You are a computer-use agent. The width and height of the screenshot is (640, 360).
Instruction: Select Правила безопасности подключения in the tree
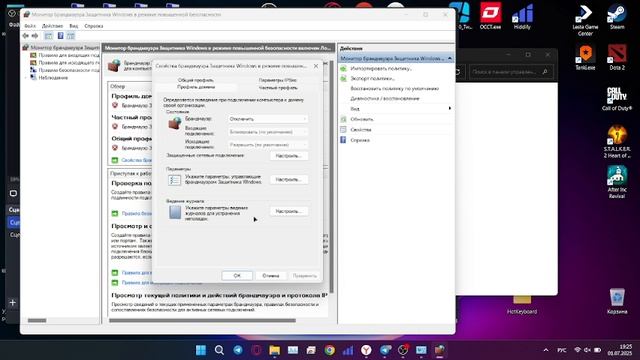coord(64,70)
